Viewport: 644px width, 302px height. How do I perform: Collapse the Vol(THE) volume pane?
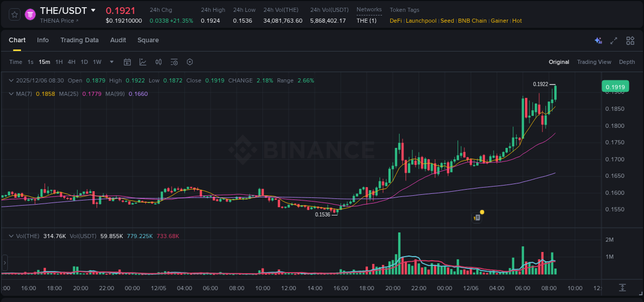[11, 236]
